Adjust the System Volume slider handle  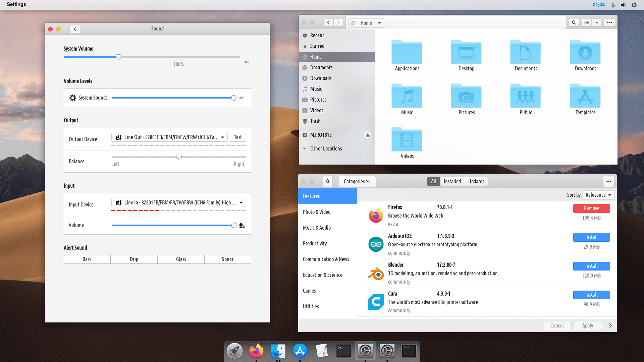119,57
